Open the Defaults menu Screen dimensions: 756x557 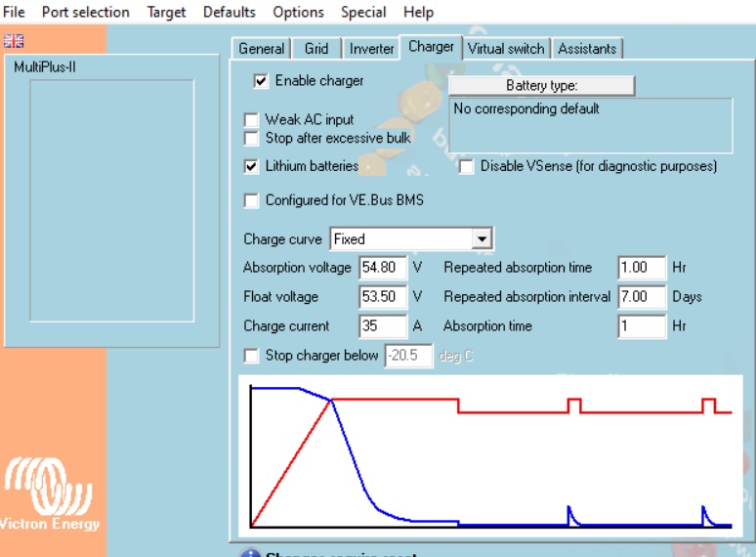(229, 12)
